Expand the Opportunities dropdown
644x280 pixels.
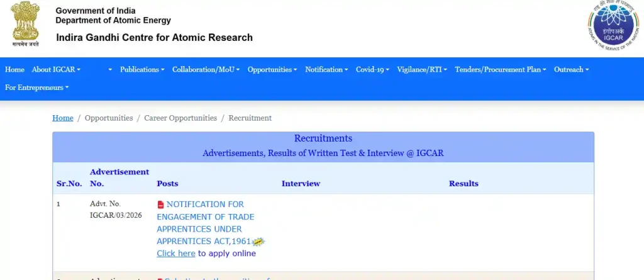coord(272,69)
